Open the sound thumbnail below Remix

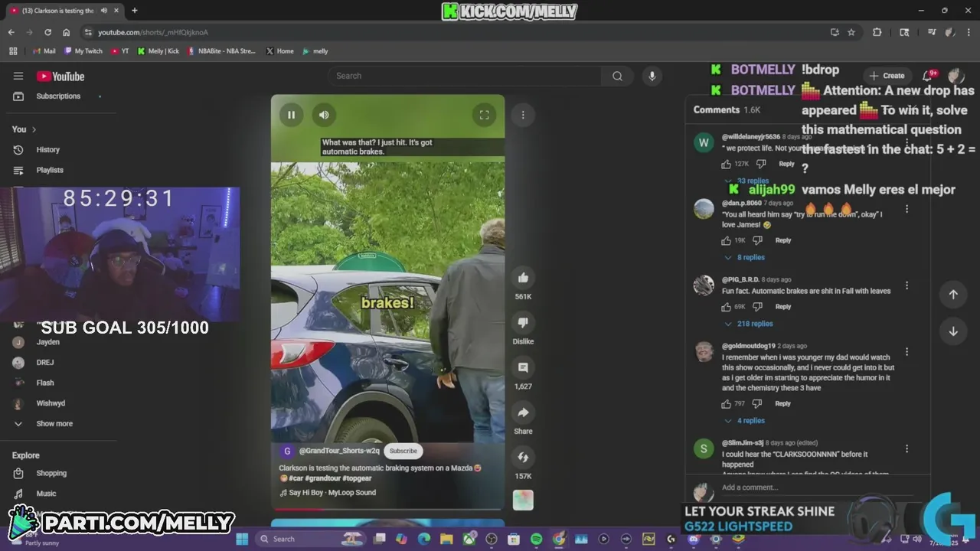point(523,500)
